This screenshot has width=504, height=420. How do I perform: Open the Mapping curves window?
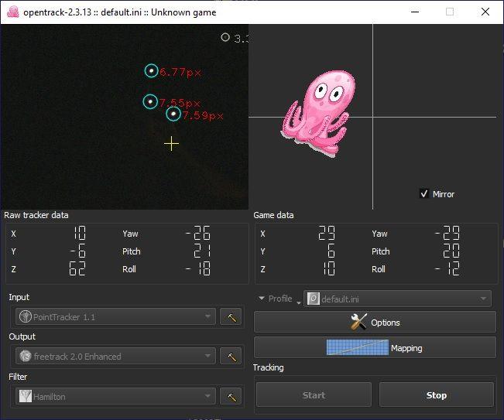click(x=375, y=348)
